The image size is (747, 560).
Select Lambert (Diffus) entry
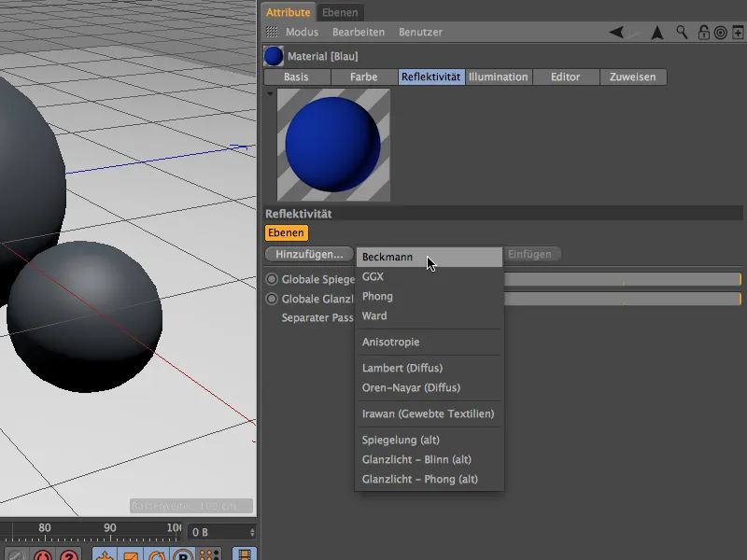pyautogui.click(x=430, y=368)
